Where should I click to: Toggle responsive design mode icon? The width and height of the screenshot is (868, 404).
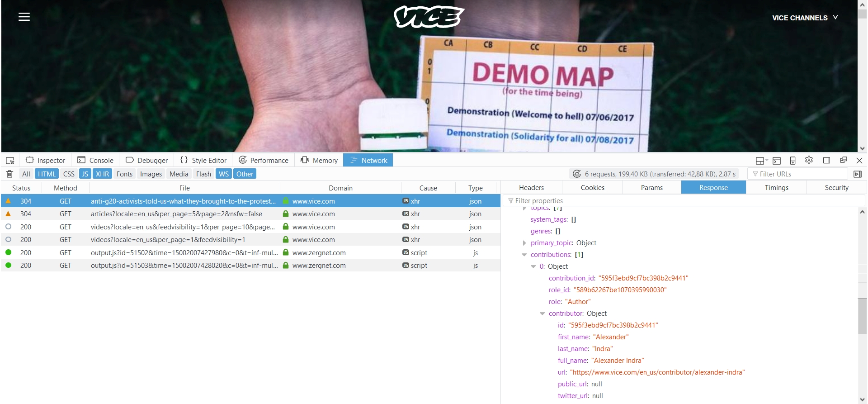click(793, 161)
